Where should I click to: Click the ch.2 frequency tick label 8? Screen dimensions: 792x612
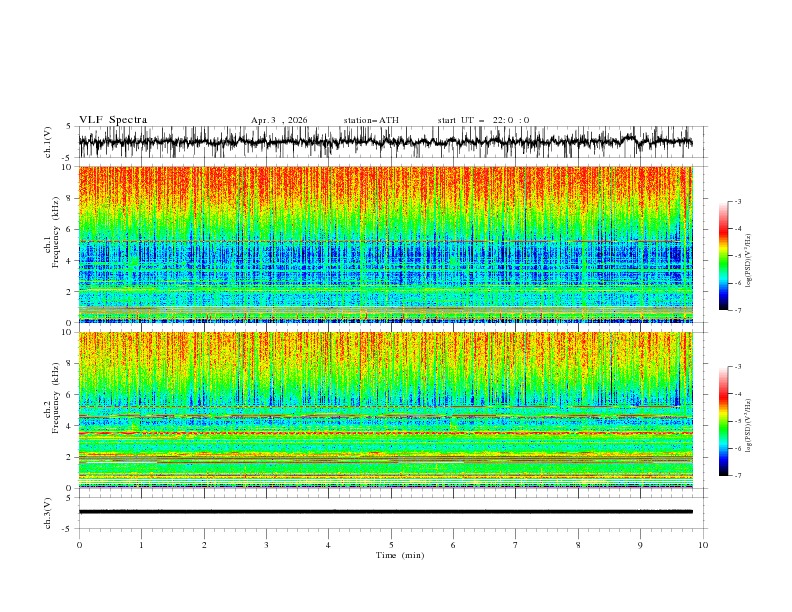coord(69,364)
